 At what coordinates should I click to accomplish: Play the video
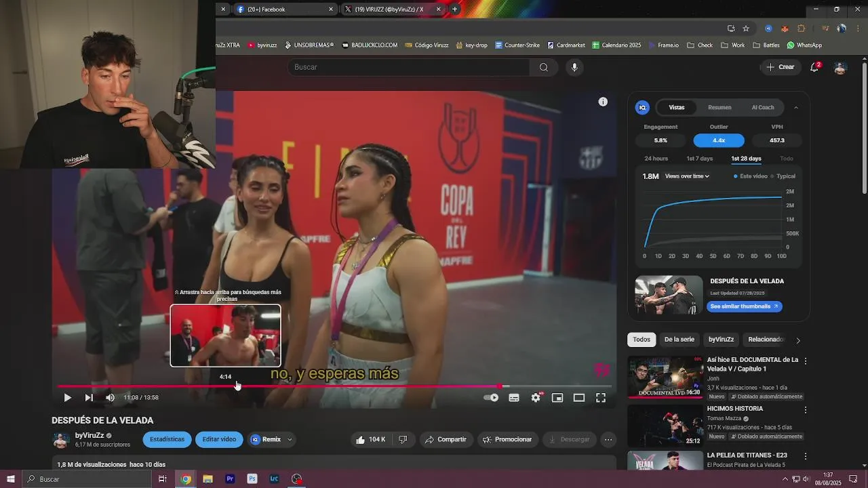67,398
